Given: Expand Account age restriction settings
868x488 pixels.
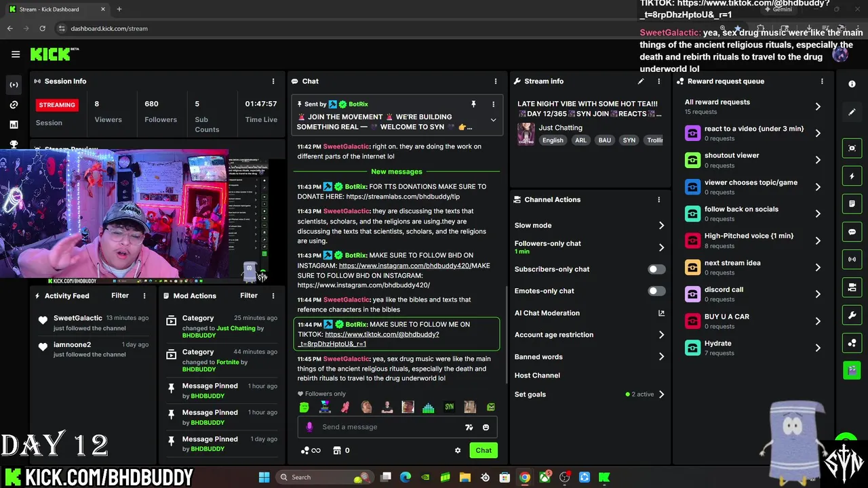Looking at the screenshot, I should (661, 335).
